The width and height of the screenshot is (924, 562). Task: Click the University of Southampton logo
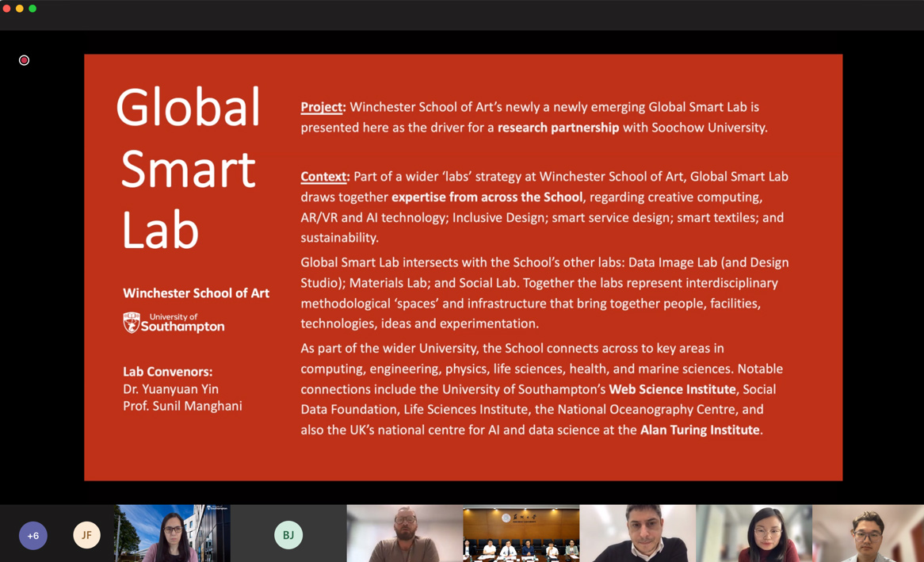[174, 323]
